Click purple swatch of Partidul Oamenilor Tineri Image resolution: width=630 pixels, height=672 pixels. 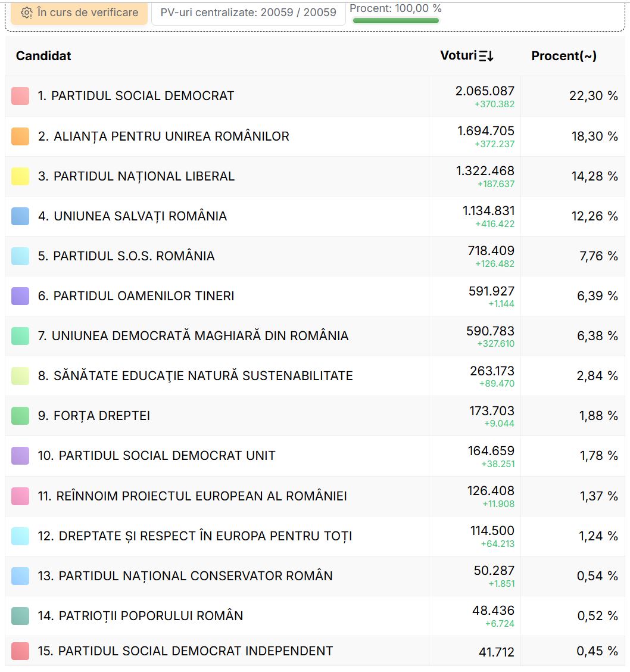click(20, 296)
